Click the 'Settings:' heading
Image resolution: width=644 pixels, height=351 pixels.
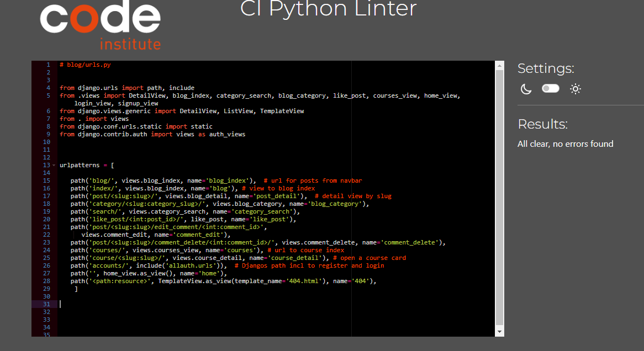pos(546,68)
